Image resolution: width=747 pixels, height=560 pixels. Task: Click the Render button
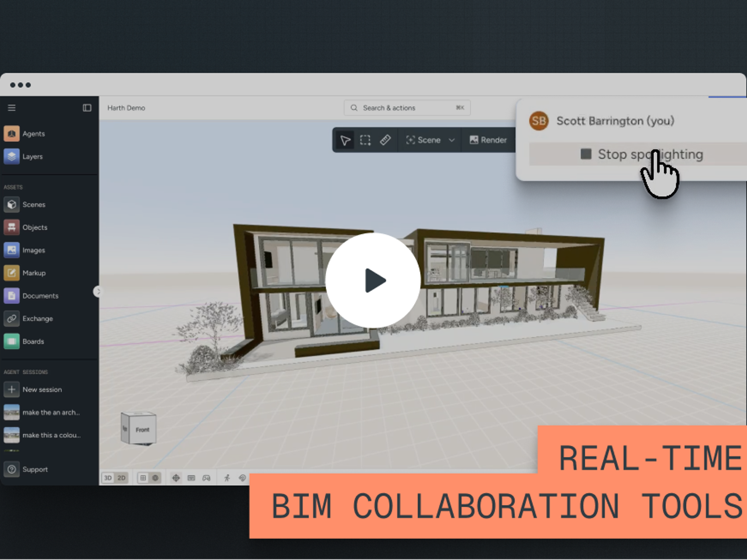click(488, 140)
